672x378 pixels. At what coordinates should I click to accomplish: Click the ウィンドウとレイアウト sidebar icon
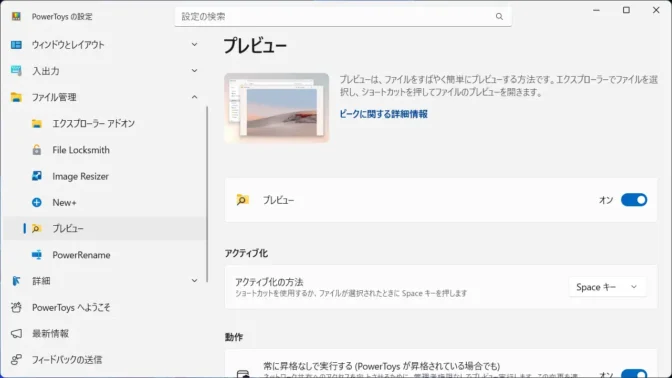16,45
